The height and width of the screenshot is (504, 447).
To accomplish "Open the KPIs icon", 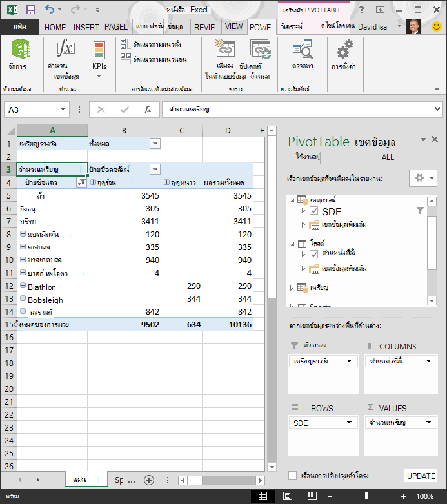I will (99, 50).
